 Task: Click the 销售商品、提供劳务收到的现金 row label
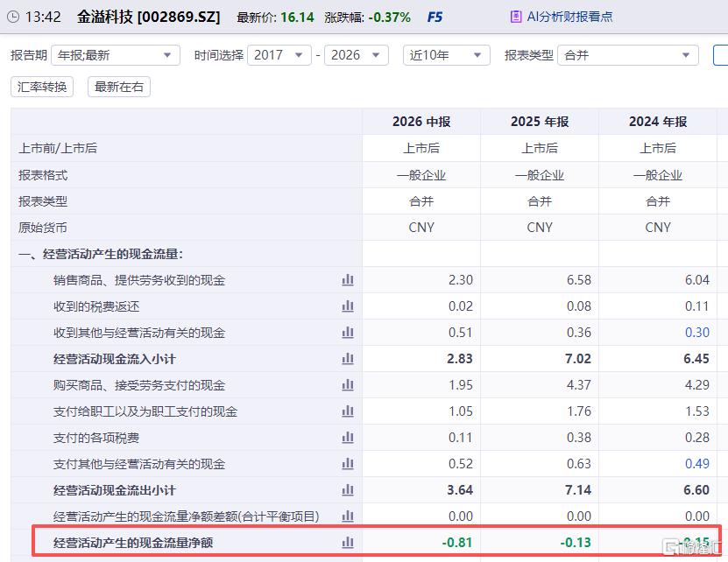139,280
